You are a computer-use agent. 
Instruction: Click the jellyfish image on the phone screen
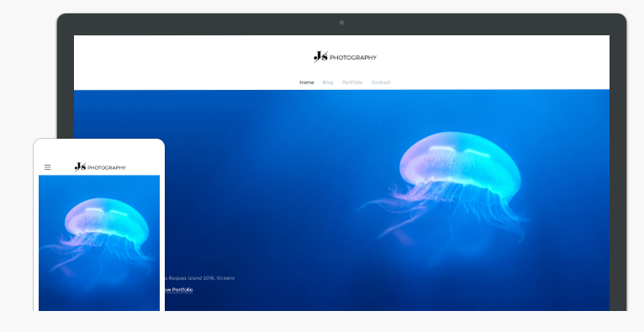99,243
